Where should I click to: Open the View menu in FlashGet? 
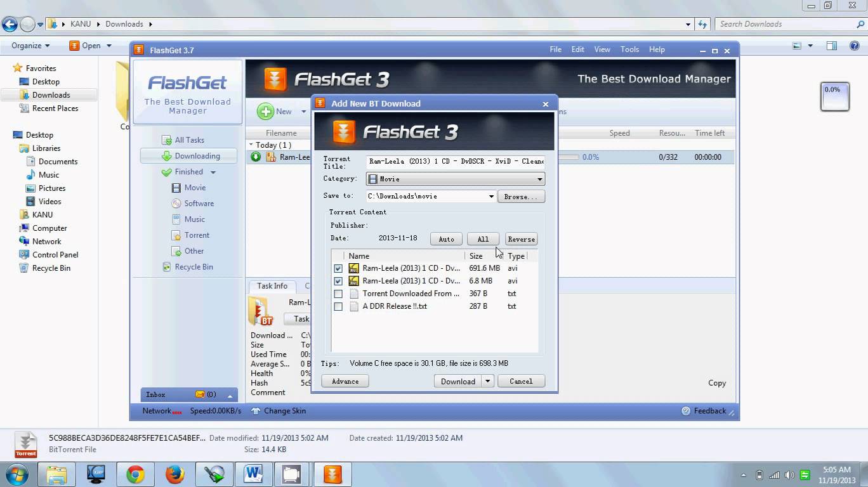(x=602, y=49)
